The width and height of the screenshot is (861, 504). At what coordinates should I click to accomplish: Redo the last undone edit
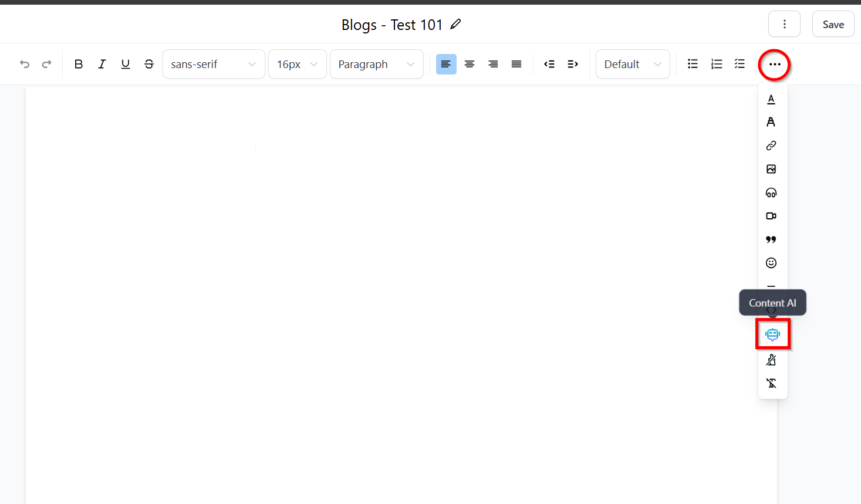pos(47,64)
